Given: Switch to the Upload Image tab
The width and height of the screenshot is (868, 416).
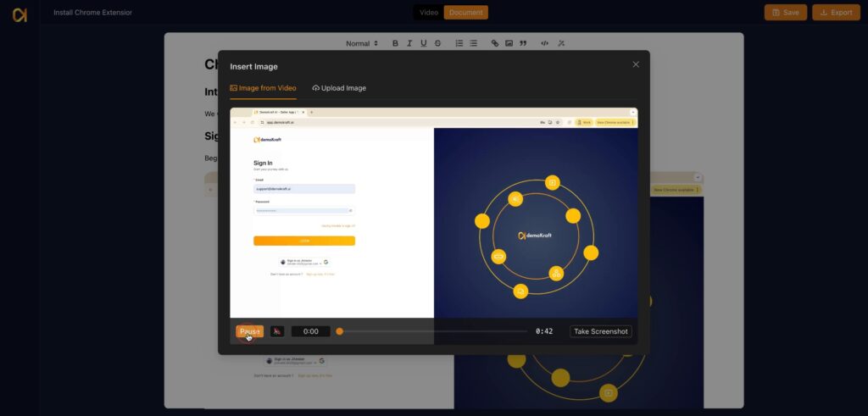Looking at the screenshot, I should (x=339, y=88).
